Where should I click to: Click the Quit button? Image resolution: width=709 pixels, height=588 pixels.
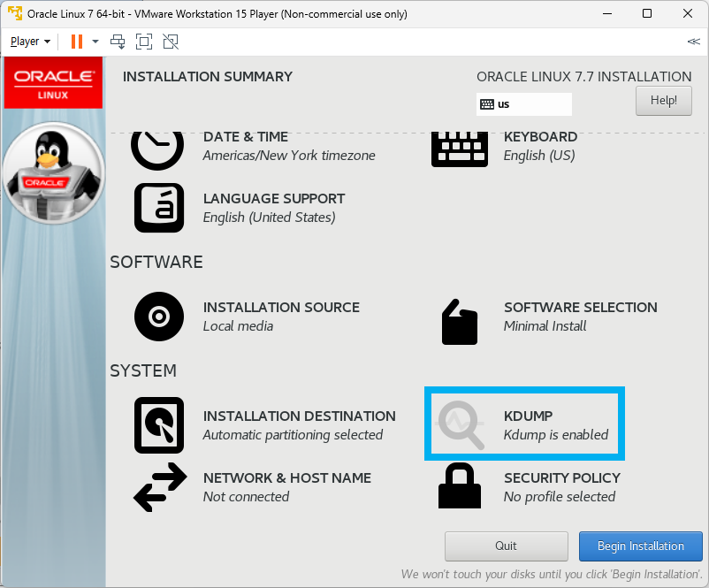(x=506, y=546)
